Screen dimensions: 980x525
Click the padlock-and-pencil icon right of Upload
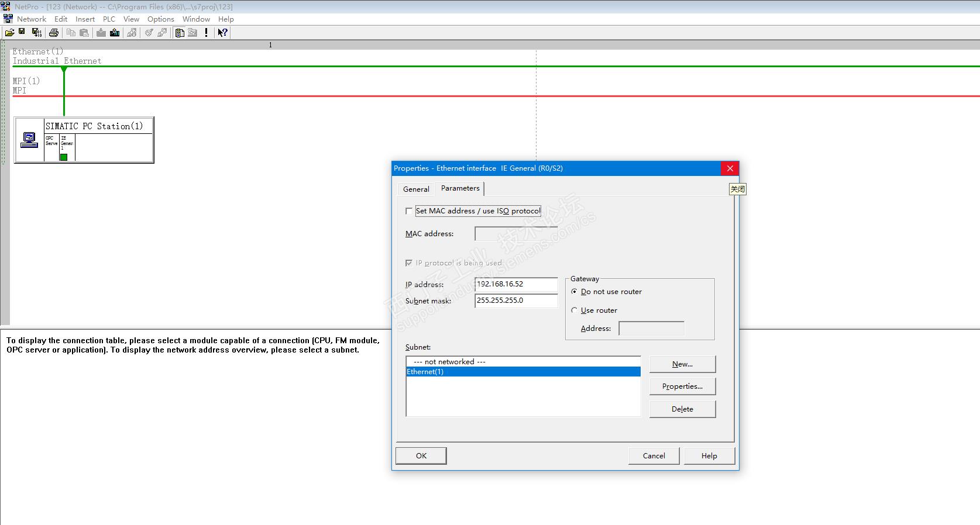click(132, 33)
